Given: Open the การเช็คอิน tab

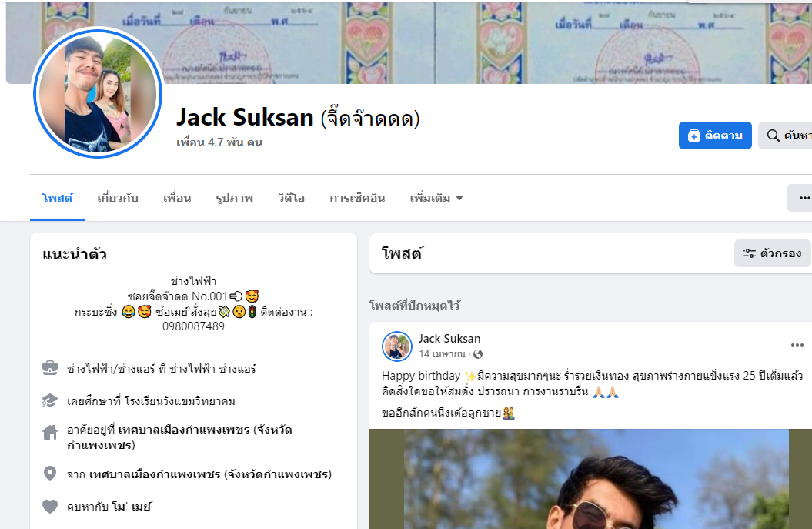Looking at the screenshot, I should 357,198.
